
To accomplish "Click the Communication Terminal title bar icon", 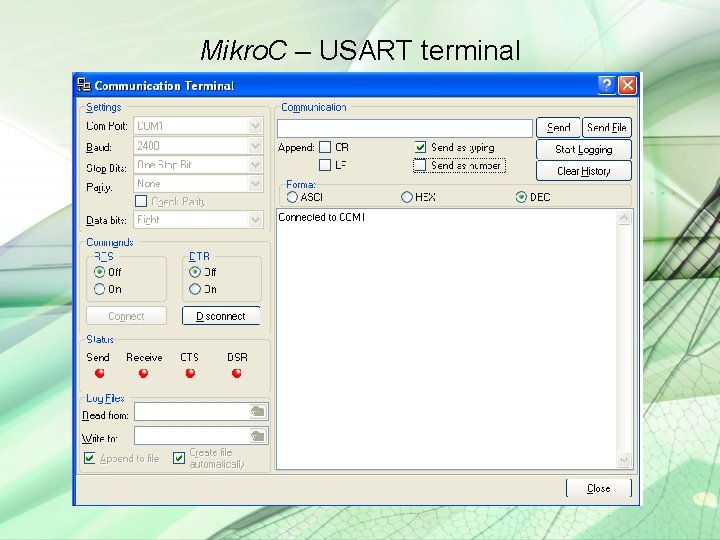I will coord(84,85).
